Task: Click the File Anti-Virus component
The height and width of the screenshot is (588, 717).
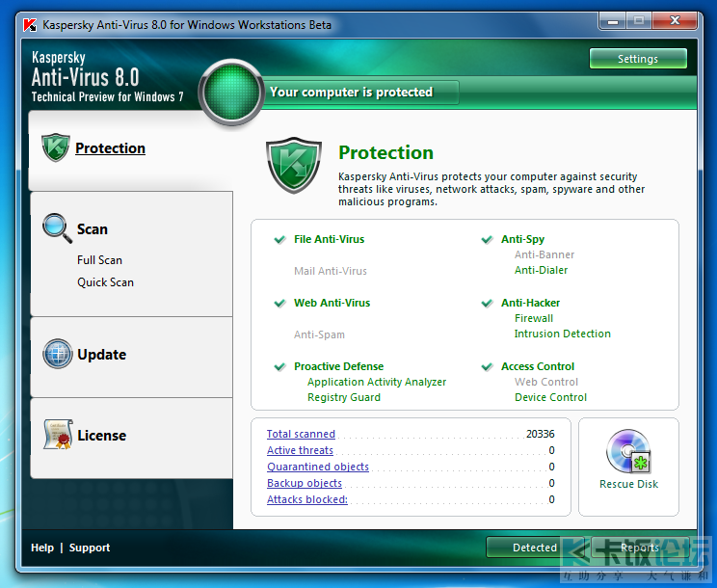Action: [330, 239]
